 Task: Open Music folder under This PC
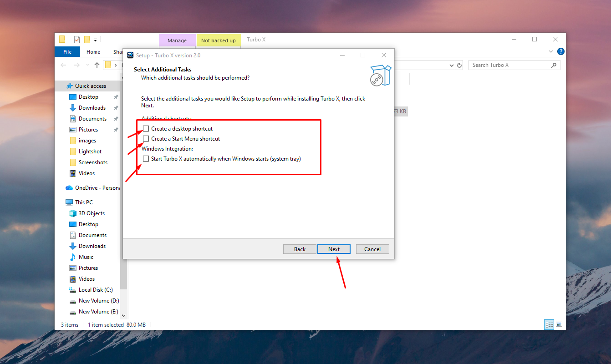[x=86, y=257]
